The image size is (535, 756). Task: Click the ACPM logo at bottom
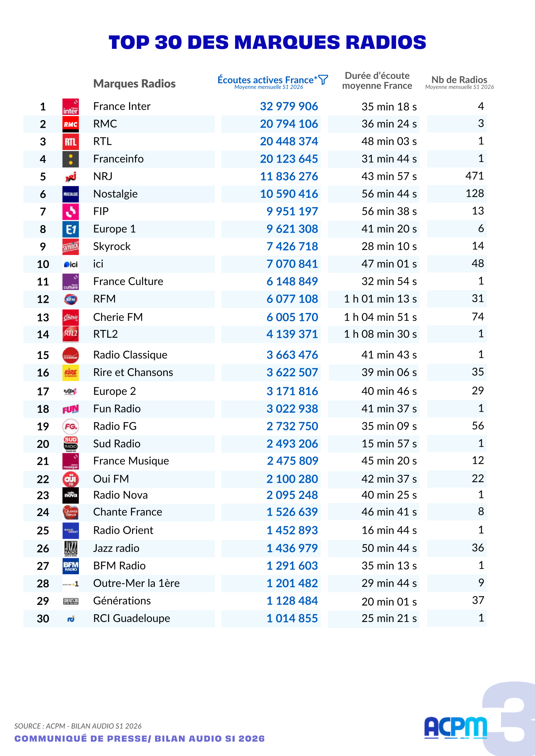pos(455,728)
